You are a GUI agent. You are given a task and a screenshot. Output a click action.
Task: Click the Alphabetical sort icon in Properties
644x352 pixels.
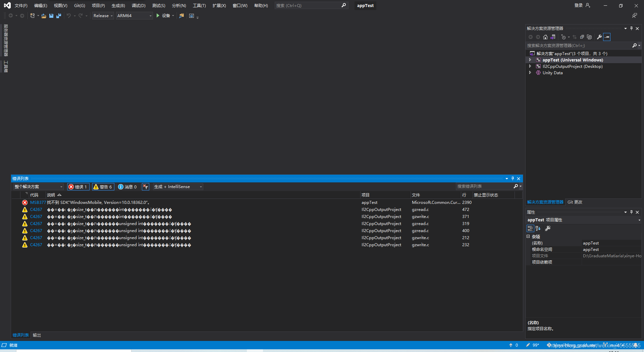pos(538,228)
